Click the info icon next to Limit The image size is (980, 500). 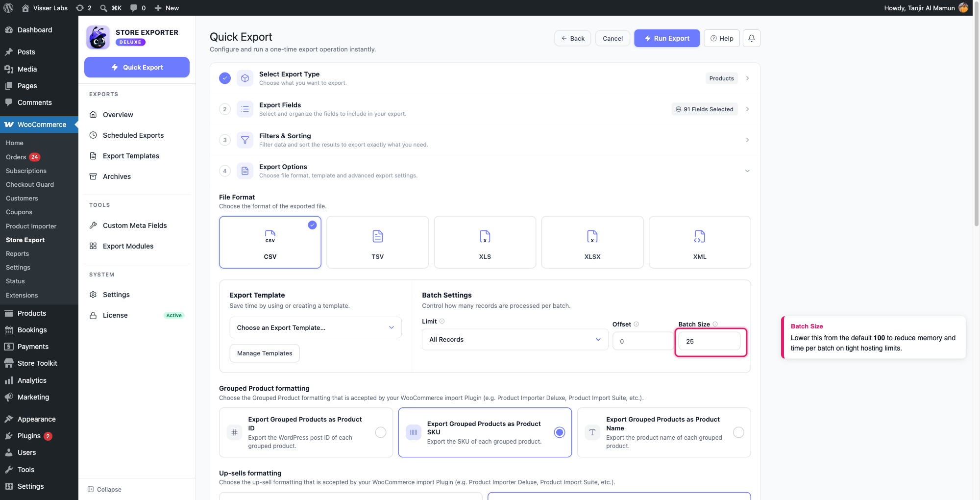coord(442,321)
